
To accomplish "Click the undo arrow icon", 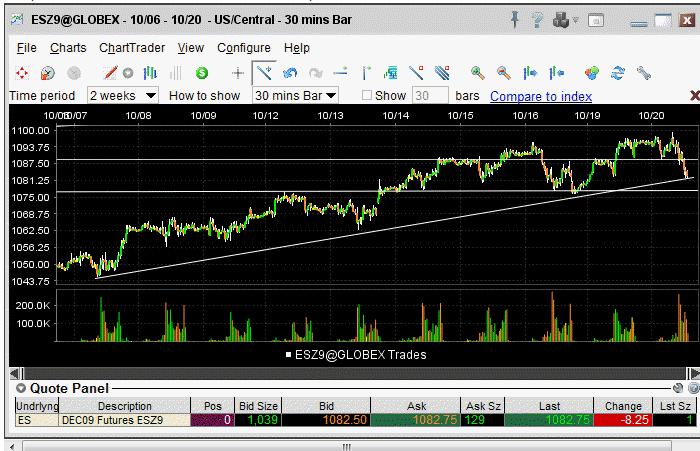I will [290, 73].
